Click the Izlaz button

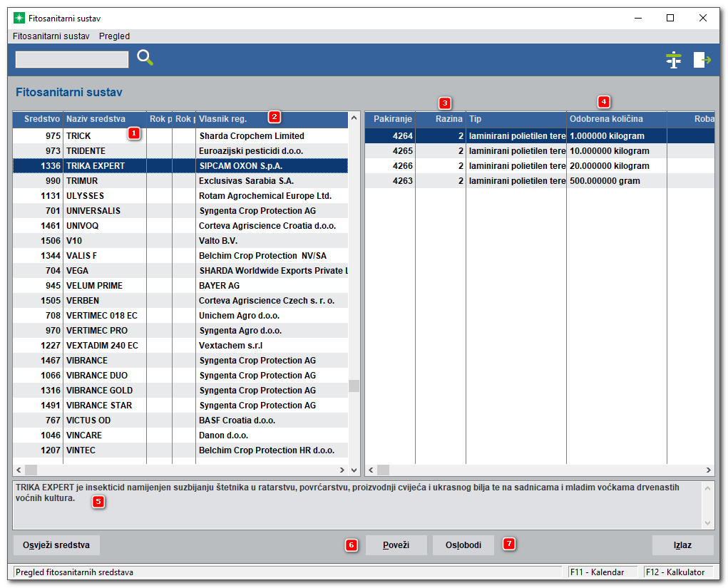[682, 545]
